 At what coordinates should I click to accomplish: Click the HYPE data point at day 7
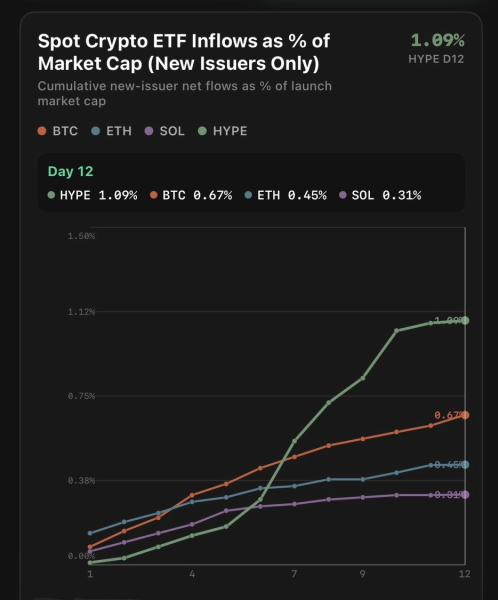(x=294, y=441)
